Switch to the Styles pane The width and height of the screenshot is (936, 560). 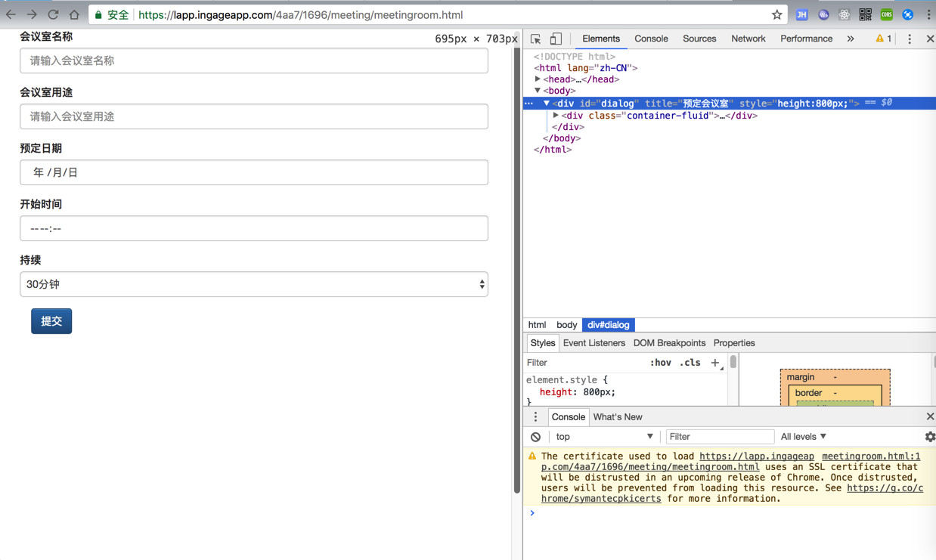coord(542,343)
